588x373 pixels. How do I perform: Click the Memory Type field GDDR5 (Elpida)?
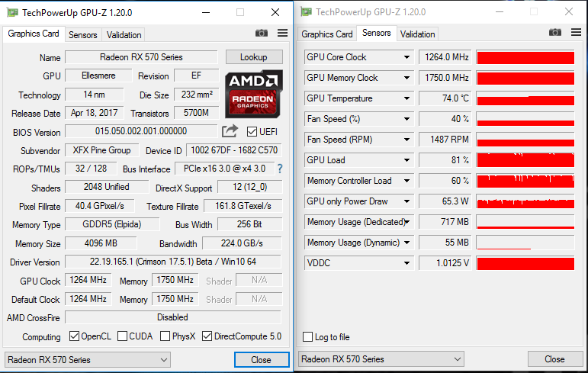pyautogui.click(x=112, y=224)
